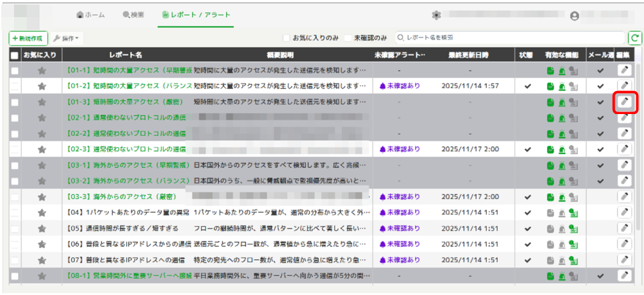Check the 【08-1】 row checkbox

15,276
